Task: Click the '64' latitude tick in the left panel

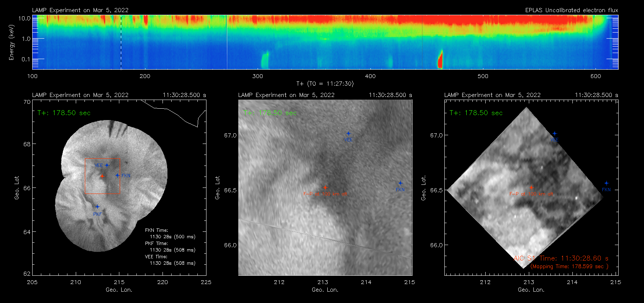Action: pyautogui.click(x=27, y=232)
